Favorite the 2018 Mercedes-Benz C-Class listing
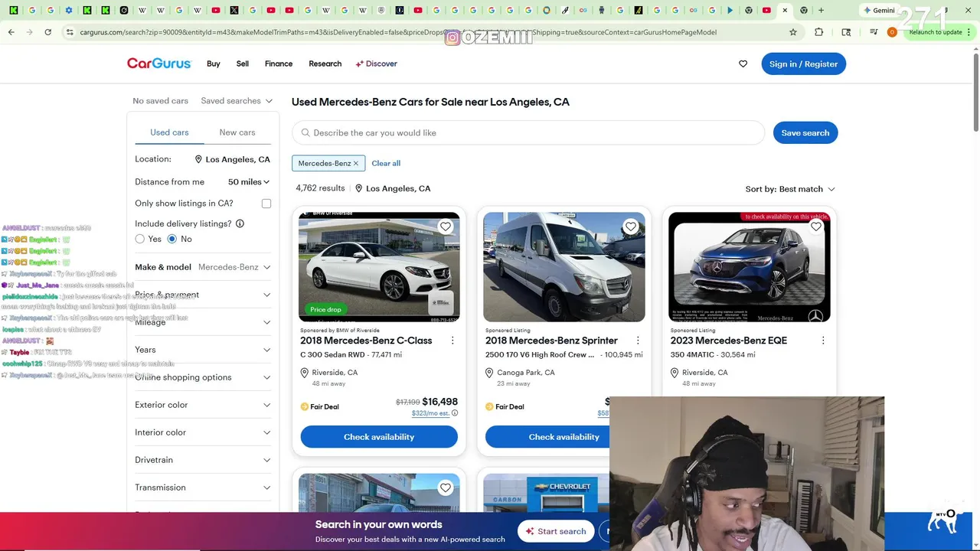The image size is (980, 551). [x=446, y=227]
